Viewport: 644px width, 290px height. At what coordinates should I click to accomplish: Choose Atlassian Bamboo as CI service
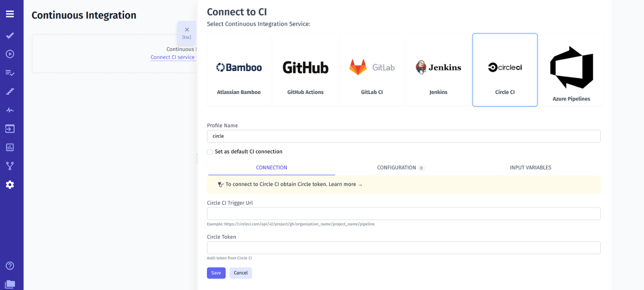coord(239,69)
